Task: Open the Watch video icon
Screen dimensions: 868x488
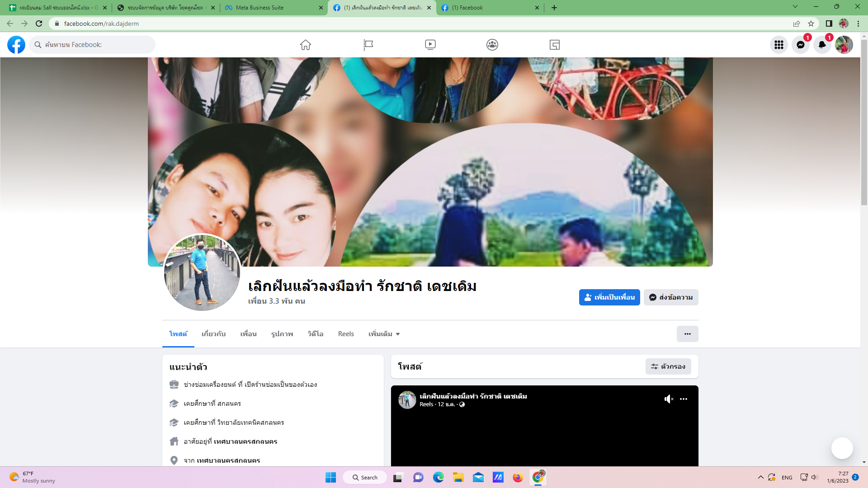Action: 430,45
